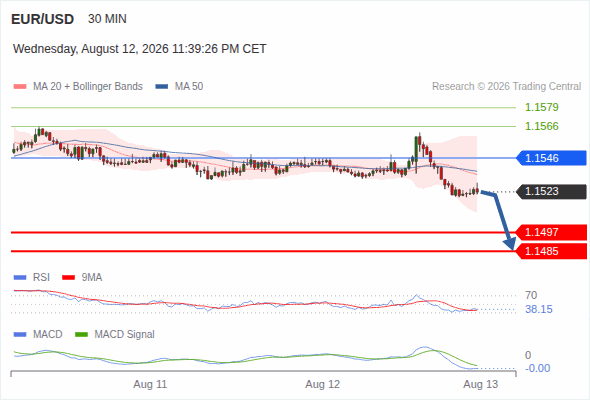Click the EUR/USD symbol title
The image size is (590, 400).
pyautogui.click(x=43, y=19)
